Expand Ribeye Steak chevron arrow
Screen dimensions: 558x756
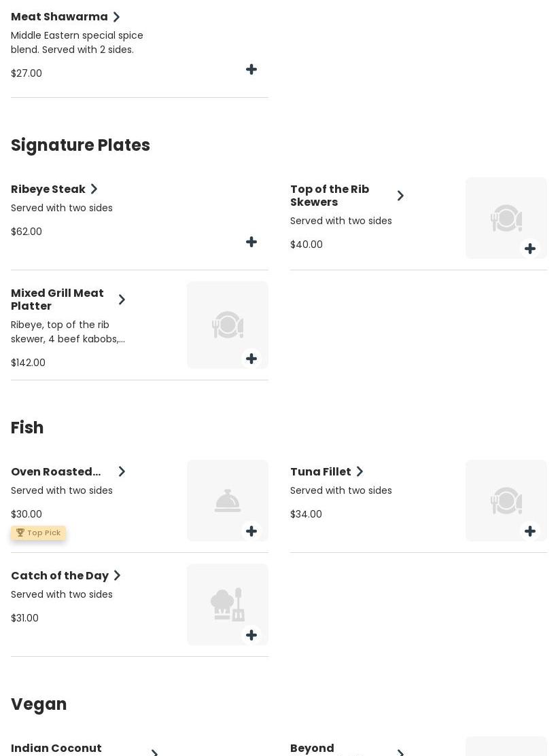(x=94, y=190)
